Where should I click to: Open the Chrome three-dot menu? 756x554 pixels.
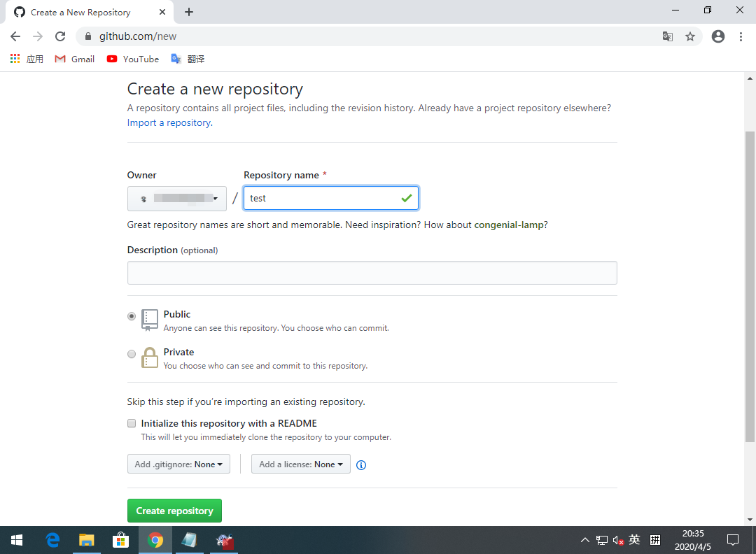tap(741, 36)
